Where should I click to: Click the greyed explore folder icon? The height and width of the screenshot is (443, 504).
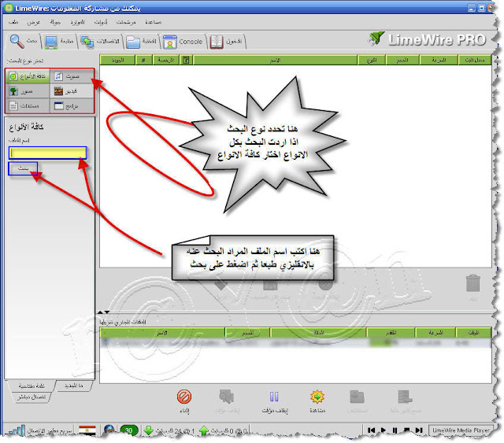point(357,397)
